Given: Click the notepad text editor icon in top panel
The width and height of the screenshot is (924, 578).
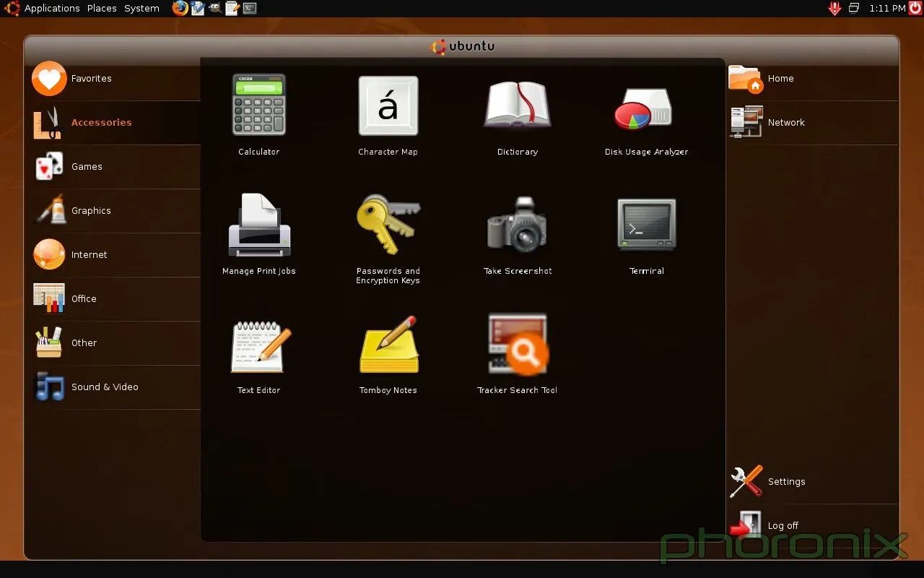Looking at the screenshot, I should (x=232, y=8).
